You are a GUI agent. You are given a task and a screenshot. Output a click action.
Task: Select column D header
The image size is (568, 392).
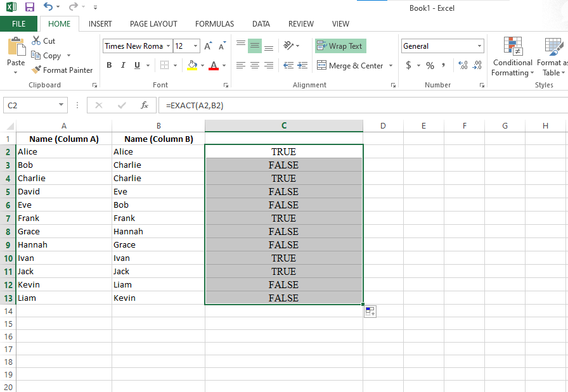coord(383,125)
